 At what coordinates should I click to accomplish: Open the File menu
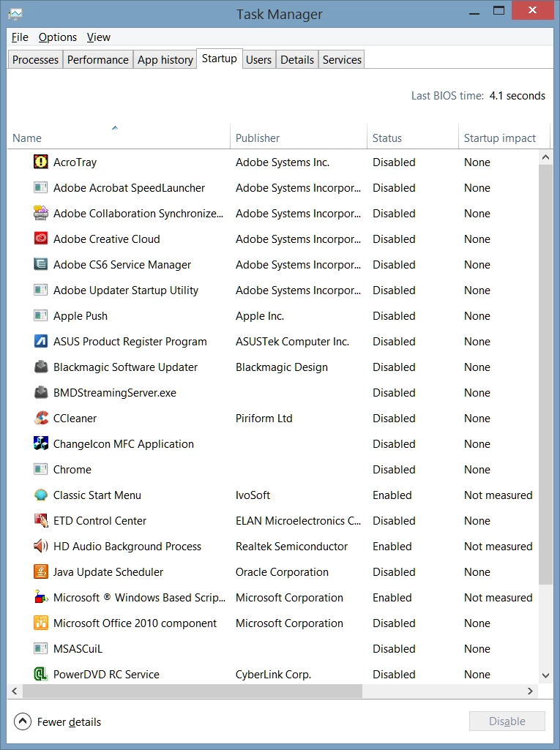tap(20, 37)
